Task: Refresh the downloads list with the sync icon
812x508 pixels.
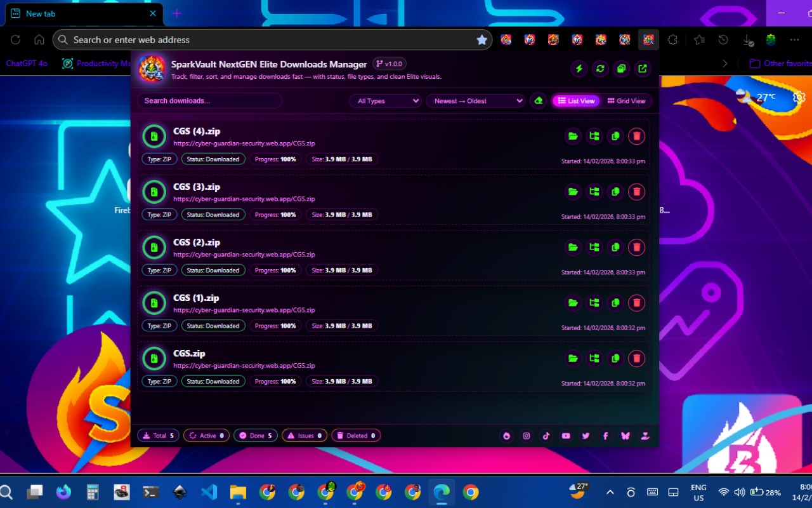Action: (x=600, y=69)
